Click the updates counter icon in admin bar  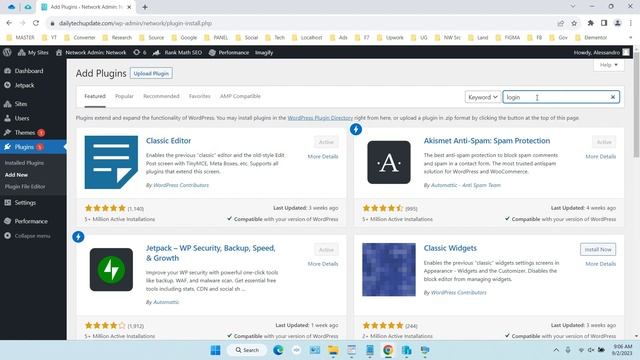point(140,52)
